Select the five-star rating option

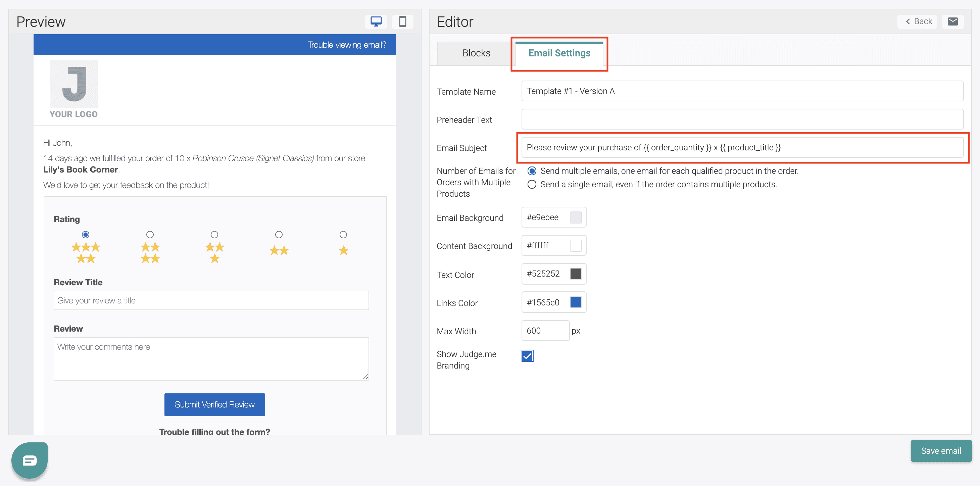coord(86,234)
